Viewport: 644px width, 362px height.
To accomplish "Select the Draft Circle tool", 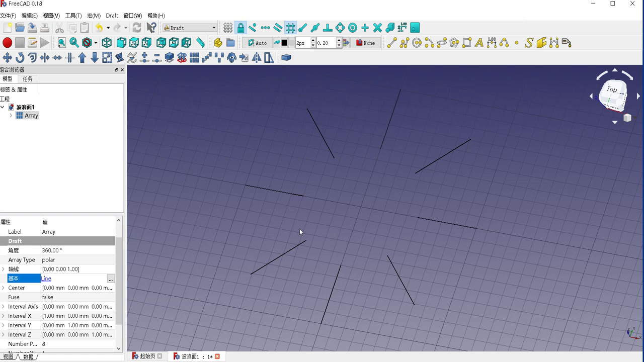I will (417, 43).
